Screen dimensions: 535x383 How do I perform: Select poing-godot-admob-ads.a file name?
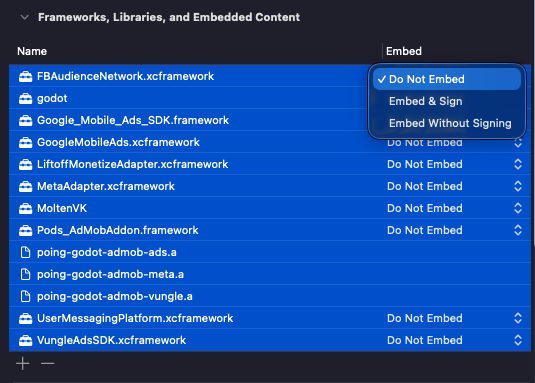click(107, 252)
